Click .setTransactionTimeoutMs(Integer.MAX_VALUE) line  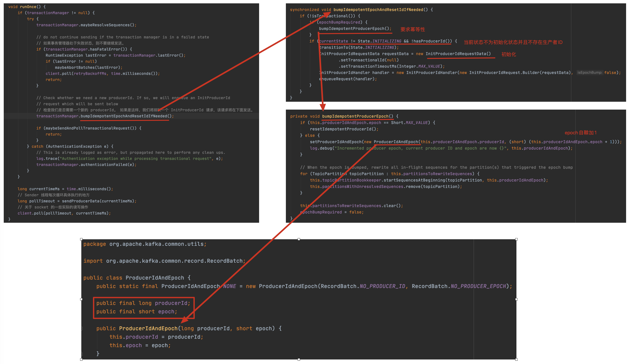392,66
